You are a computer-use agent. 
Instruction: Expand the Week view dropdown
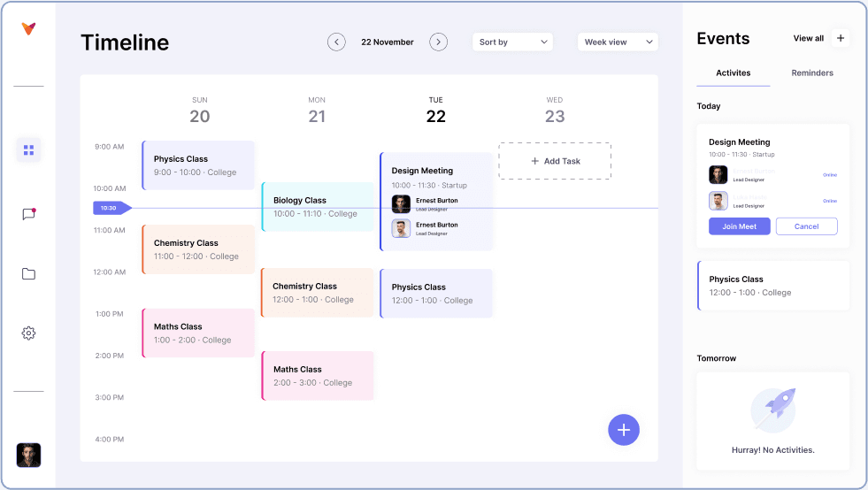point(618,42)
